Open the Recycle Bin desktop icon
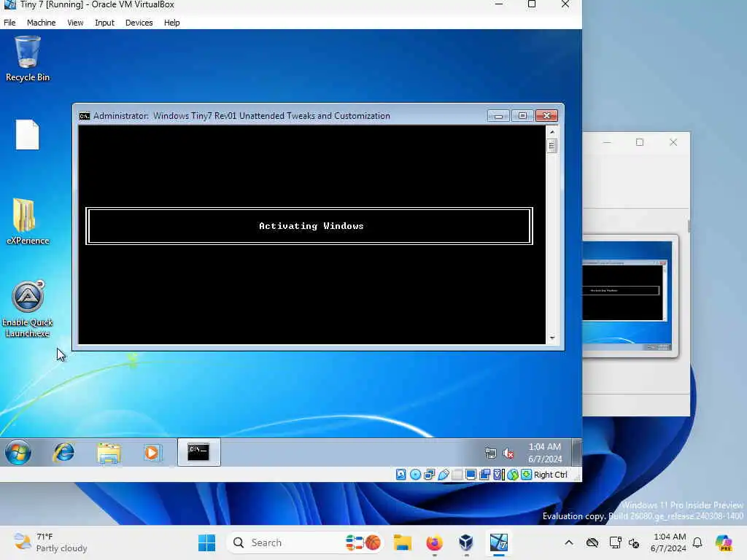747x560 pixels. (28, 59)
